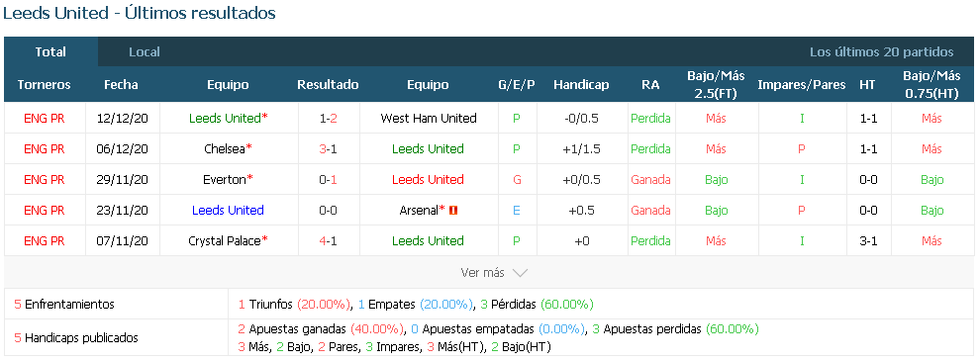Click the Handicap column header
Viewport: 980px width, 362px height.
click(581, 85)
